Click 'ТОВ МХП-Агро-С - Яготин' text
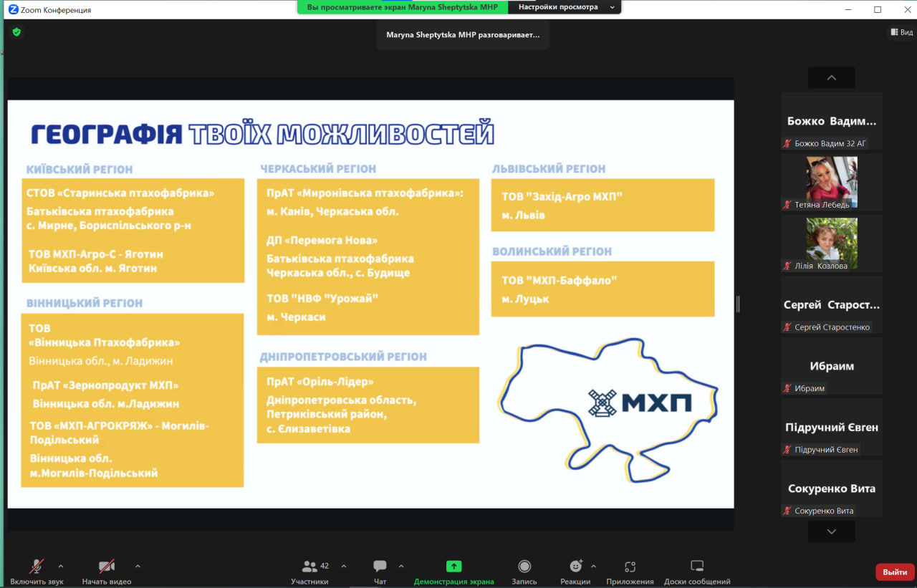 96,254
